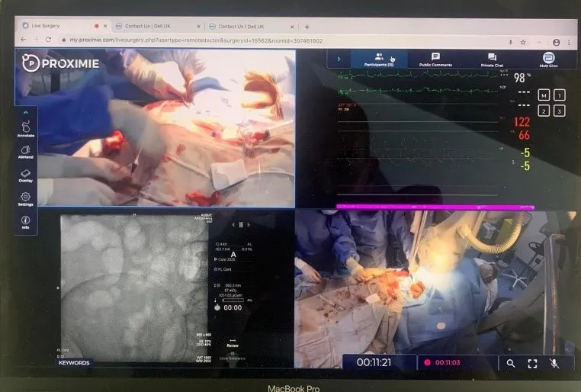Click the KEYWORDS button
Image resolution: width=581 pixels, height=392 pixels.
click(75, 362)
